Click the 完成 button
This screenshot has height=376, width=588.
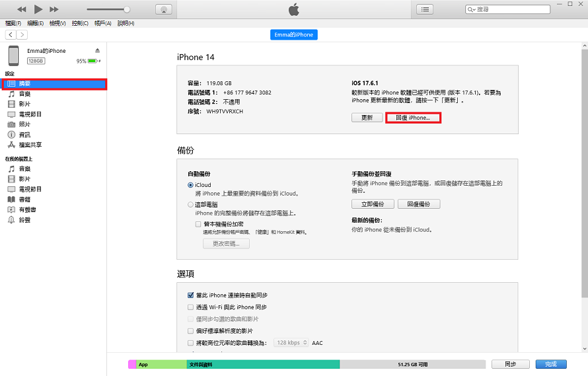pos(551,364)
